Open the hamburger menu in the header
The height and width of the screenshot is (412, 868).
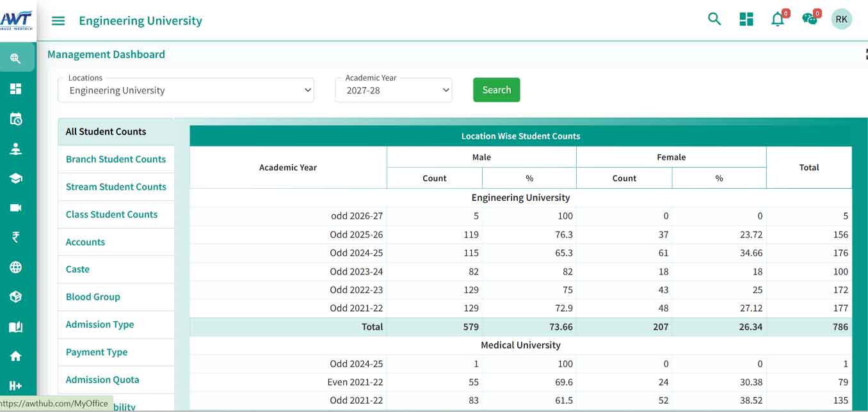(58, 20)
